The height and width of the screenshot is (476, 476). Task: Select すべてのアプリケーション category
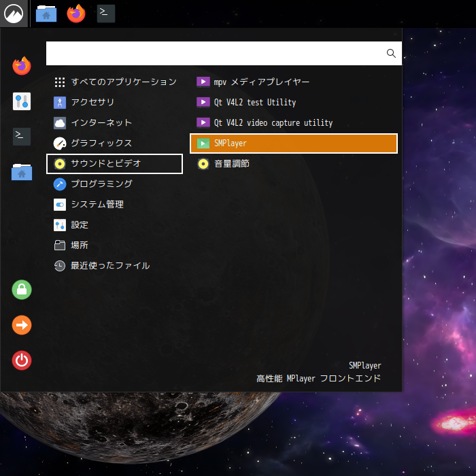(115, 82)
